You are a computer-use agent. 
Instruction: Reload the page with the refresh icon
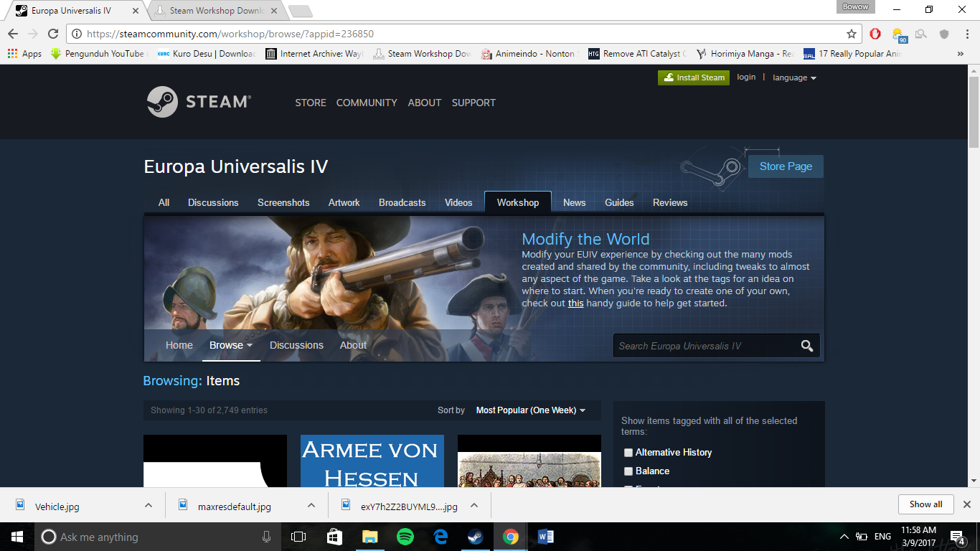[52, 34]
